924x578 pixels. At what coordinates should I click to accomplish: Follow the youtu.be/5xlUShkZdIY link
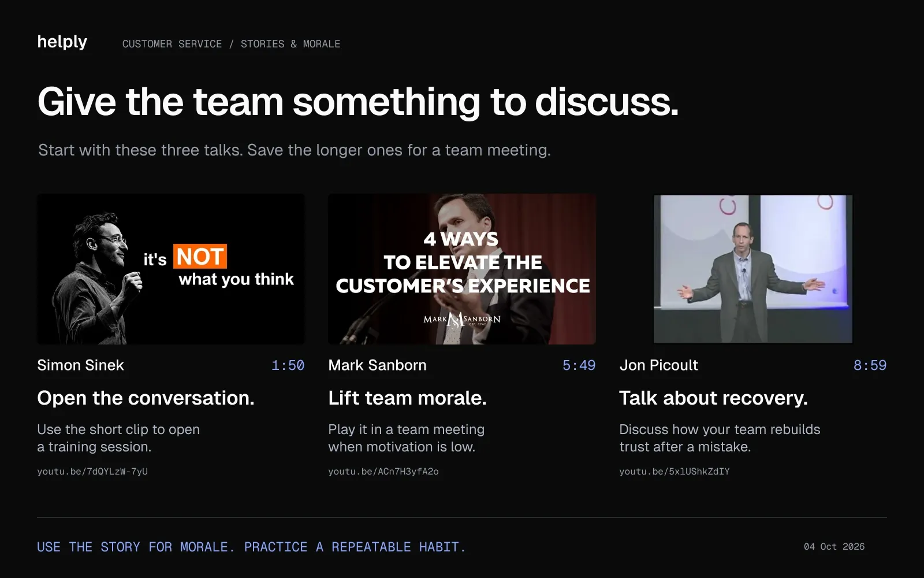tap(675, 471)
